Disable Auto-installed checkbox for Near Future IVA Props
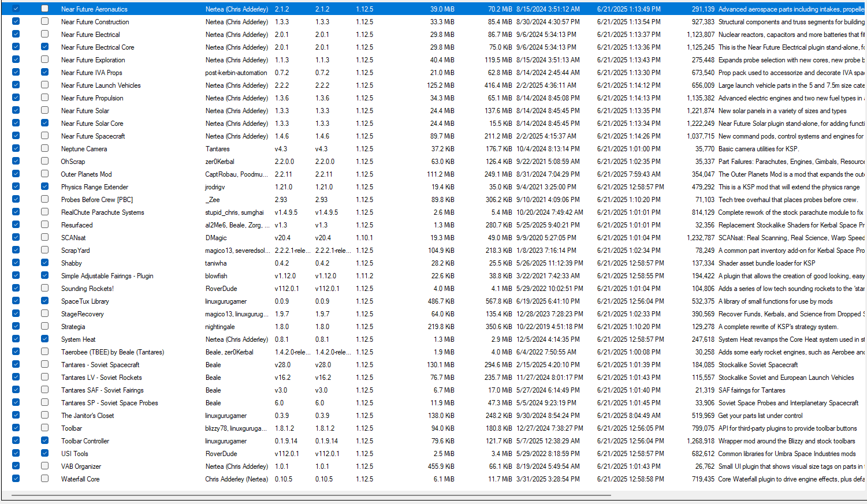 (x=44, y=72)
